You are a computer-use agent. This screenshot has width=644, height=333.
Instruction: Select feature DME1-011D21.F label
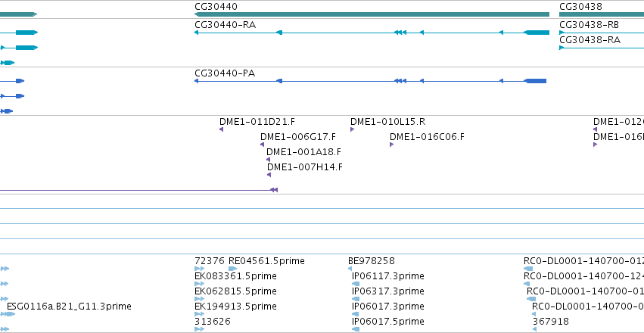point(257,122)
